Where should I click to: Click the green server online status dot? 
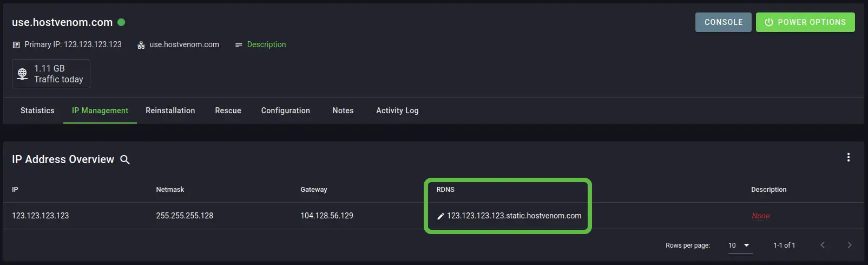click(x=121, y=22)
